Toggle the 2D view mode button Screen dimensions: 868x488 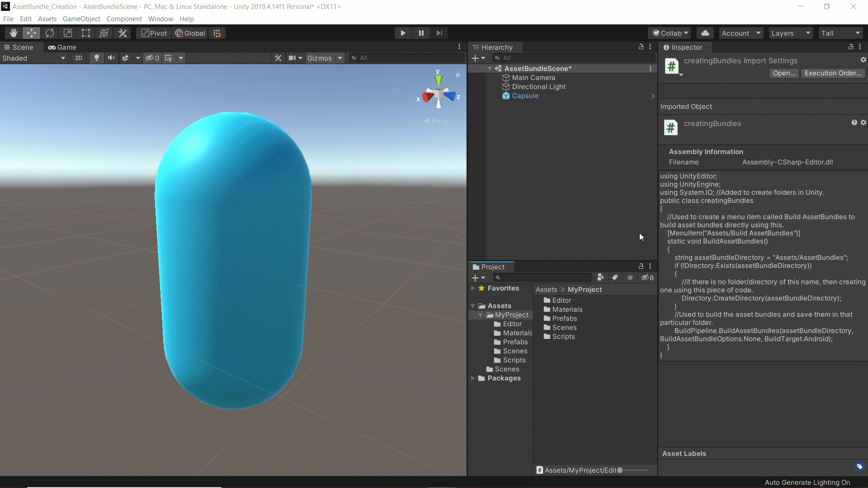(x=78, y=58)
